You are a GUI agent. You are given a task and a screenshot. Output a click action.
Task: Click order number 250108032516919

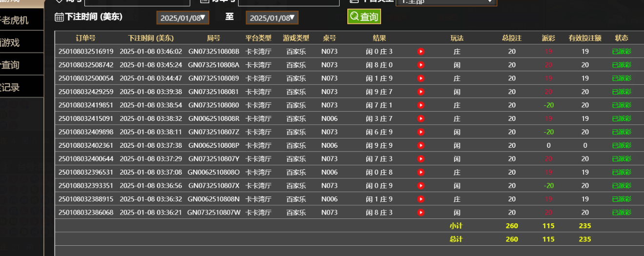pos(86,52)
